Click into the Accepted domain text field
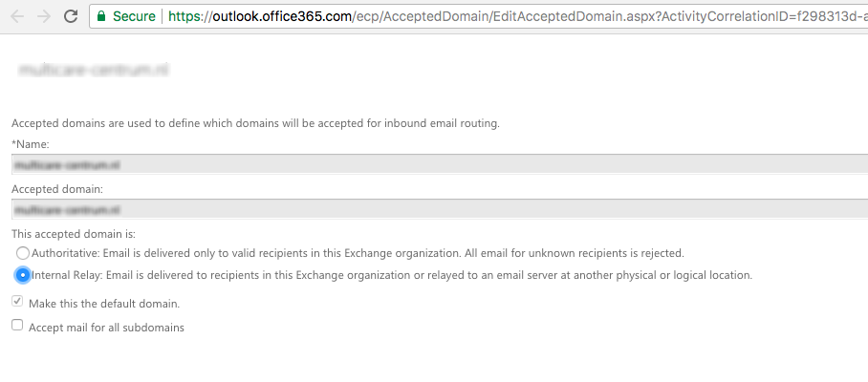 [x=440, y=209]
